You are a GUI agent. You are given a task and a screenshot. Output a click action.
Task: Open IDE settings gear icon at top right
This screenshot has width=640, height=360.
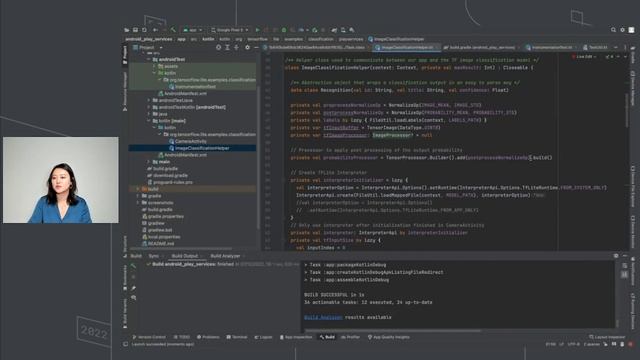622,30
